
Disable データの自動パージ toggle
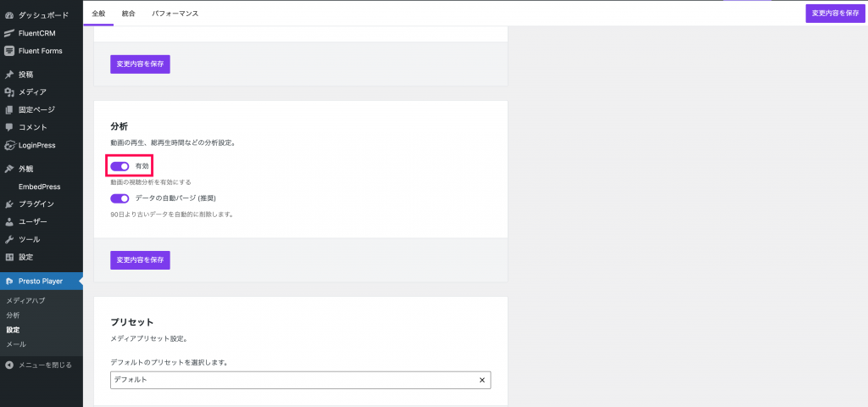pyautogui.click(x=120, y=198)
